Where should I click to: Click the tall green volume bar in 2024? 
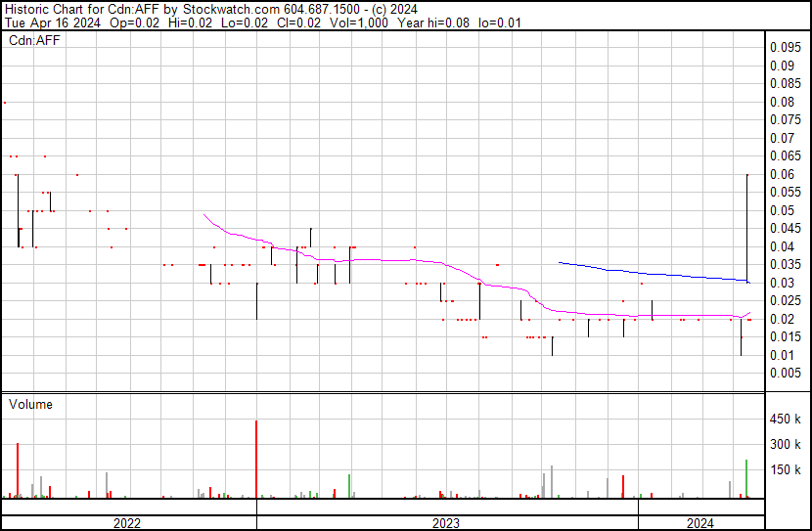point(746,479)
